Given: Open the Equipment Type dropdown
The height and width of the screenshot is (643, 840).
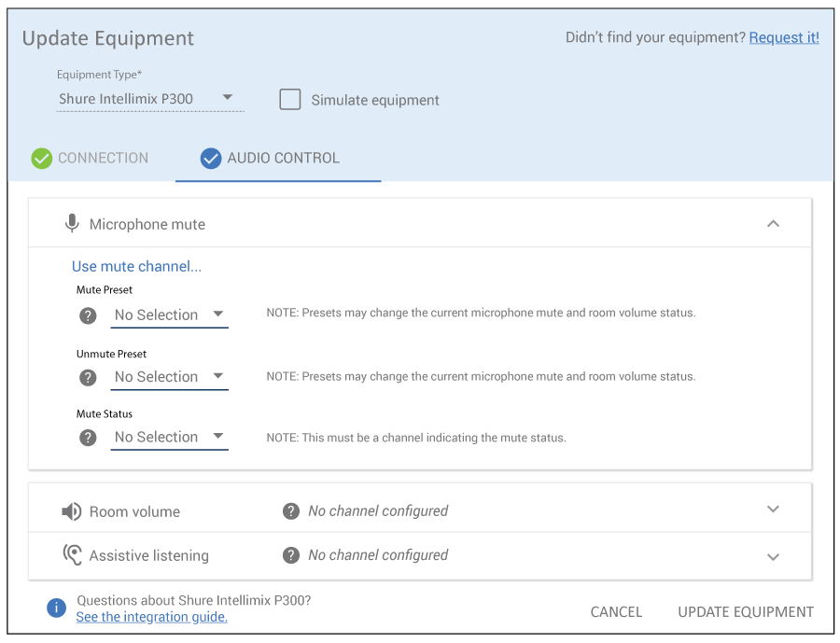Looking at the screenshot, I should [x=149, y=99].
